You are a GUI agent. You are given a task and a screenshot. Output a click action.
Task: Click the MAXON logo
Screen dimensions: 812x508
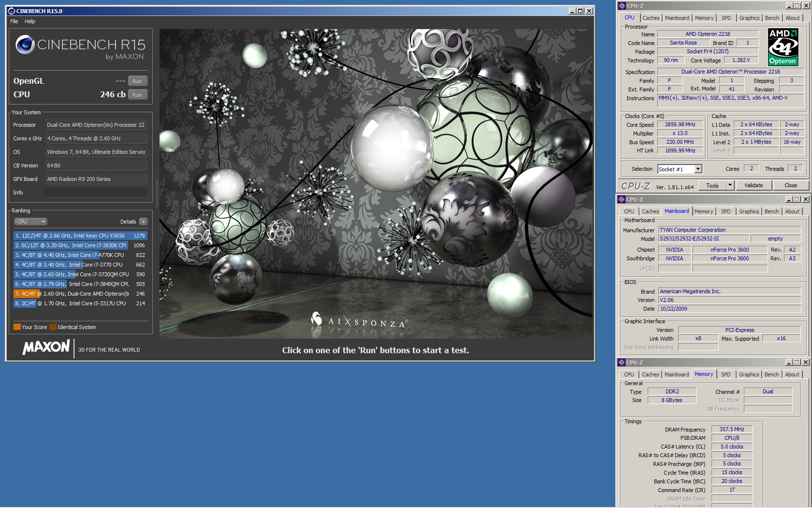click(46, 347)
